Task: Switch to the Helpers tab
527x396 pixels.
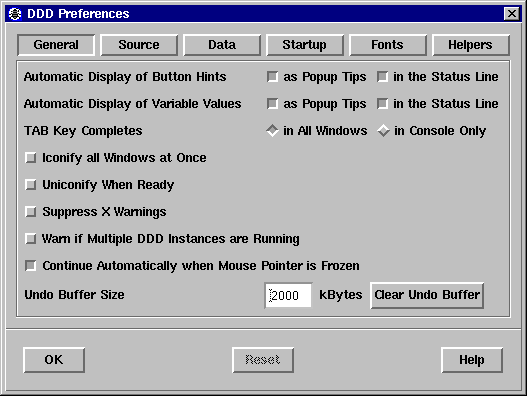Action: (471, 45)
